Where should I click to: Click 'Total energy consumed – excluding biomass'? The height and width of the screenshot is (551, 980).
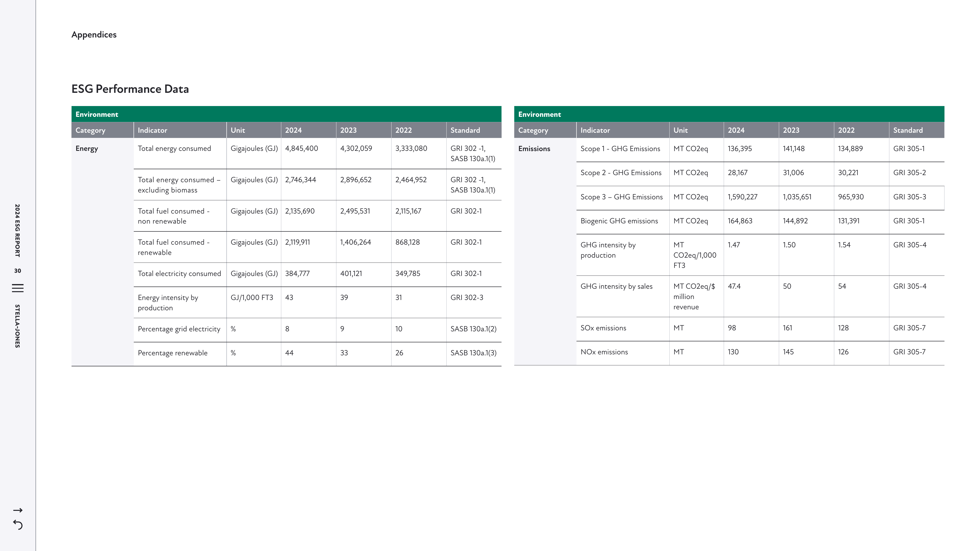179,185
